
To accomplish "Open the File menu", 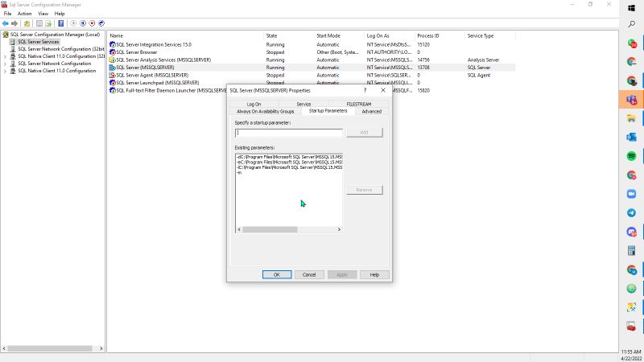I will coord(7,14).
